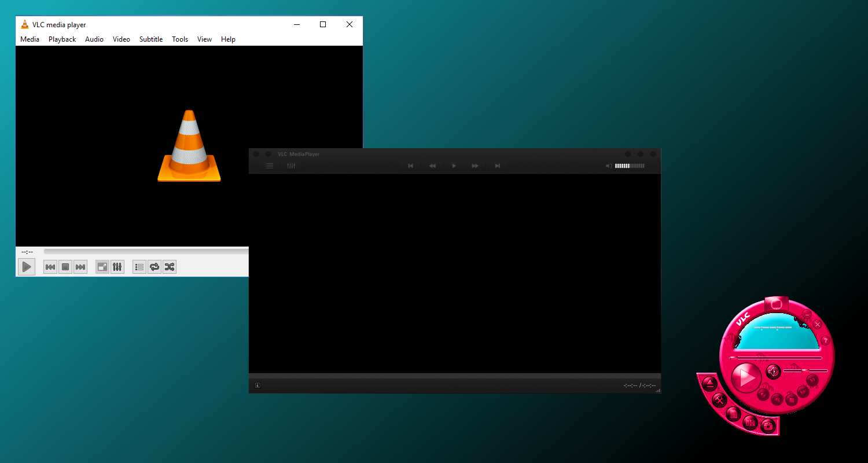This screenshot has width=868, height=463.
Task: Click the resize grip of the dark skin
Action: (658, 391)
